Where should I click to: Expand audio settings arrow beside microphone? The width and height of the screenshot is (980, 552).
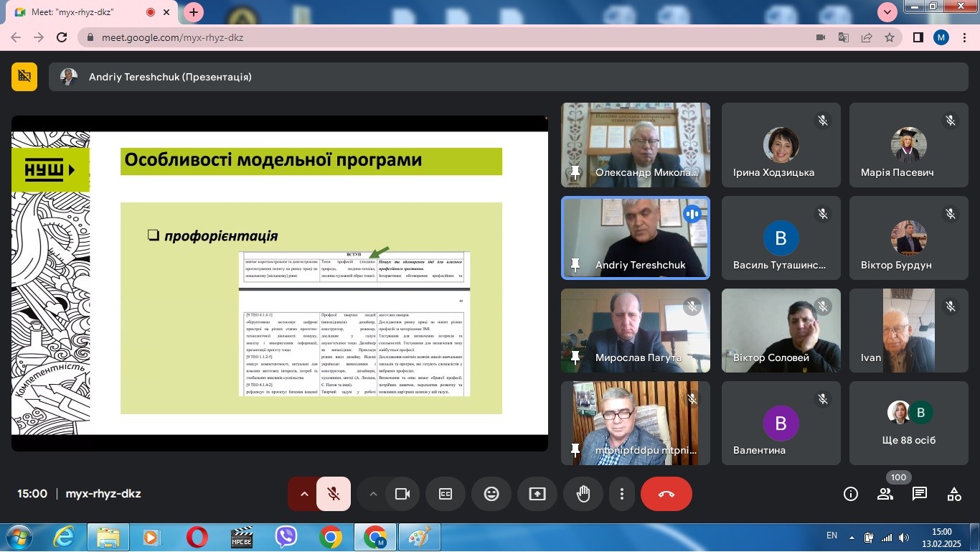303,494
